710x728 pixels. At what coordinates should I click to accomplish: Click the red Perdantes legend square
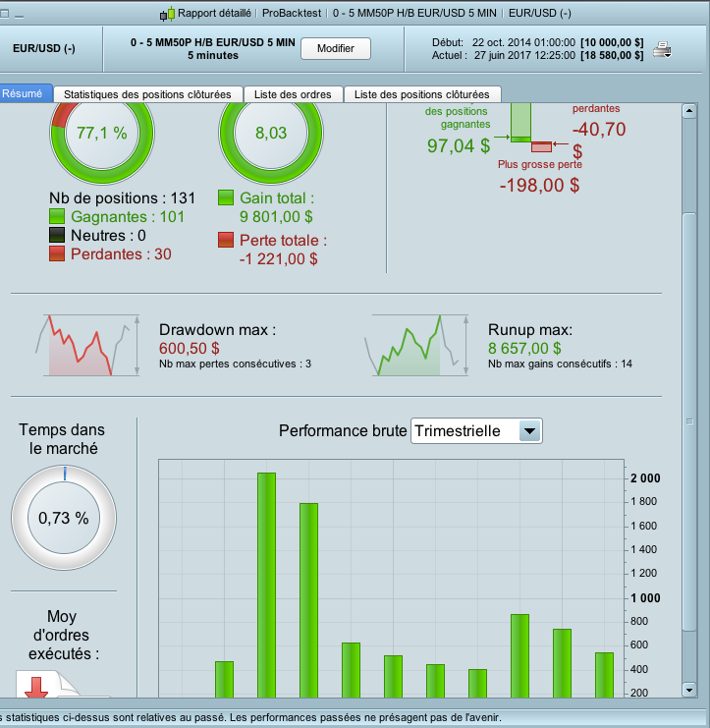tap(57, 253)
